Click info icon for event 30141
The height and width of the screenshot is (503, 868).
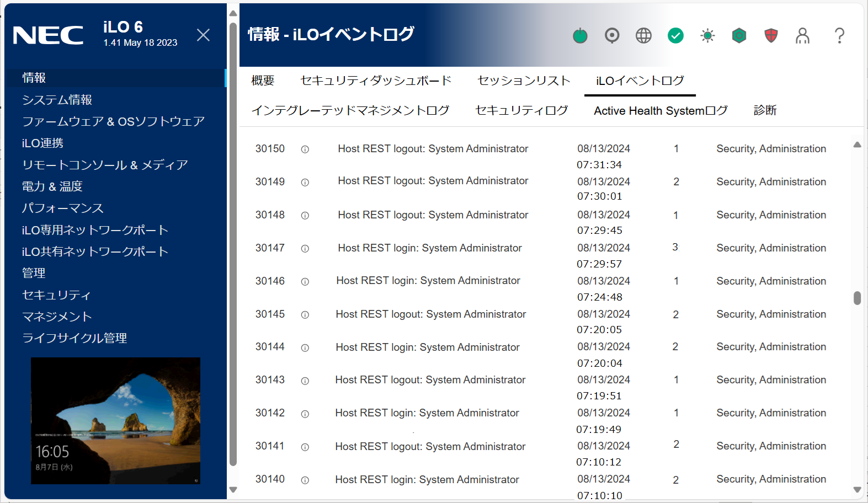click(305, 447)
